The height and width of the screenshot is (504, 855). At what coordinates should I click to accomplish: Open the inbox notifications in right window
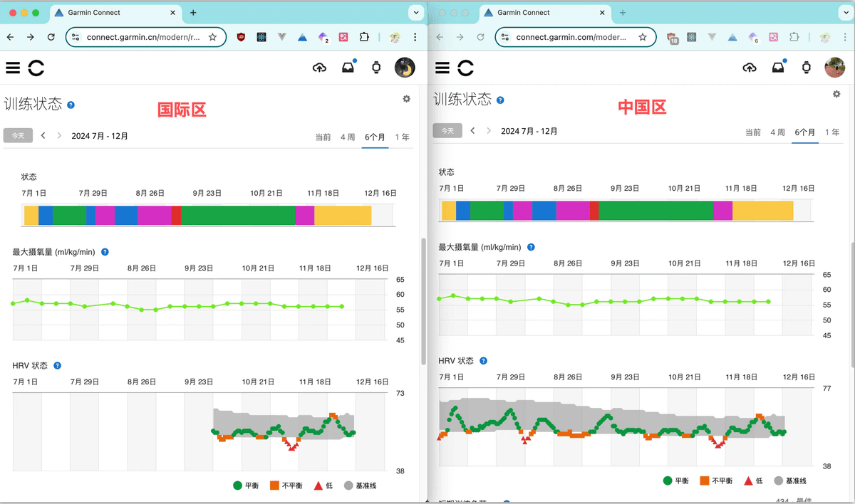[777, 68]
